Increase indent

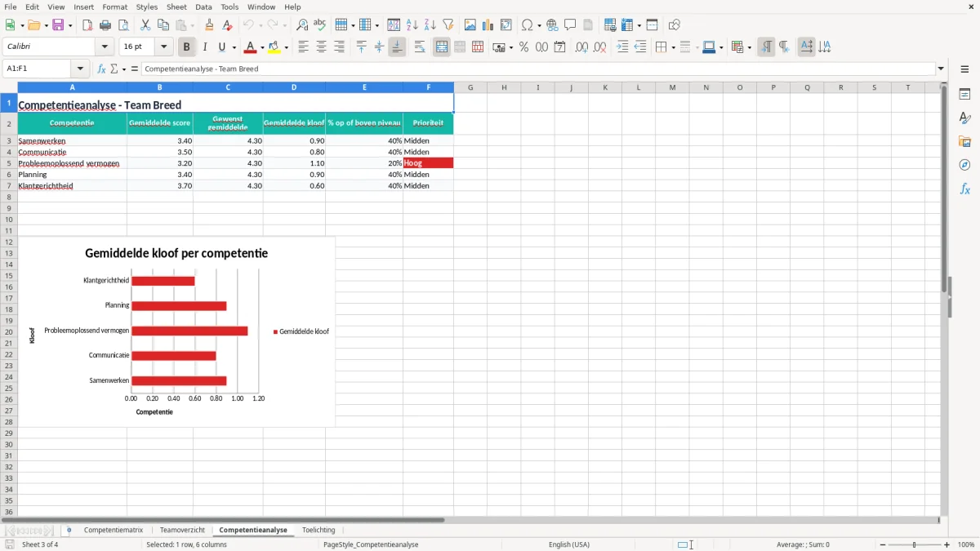622,47
